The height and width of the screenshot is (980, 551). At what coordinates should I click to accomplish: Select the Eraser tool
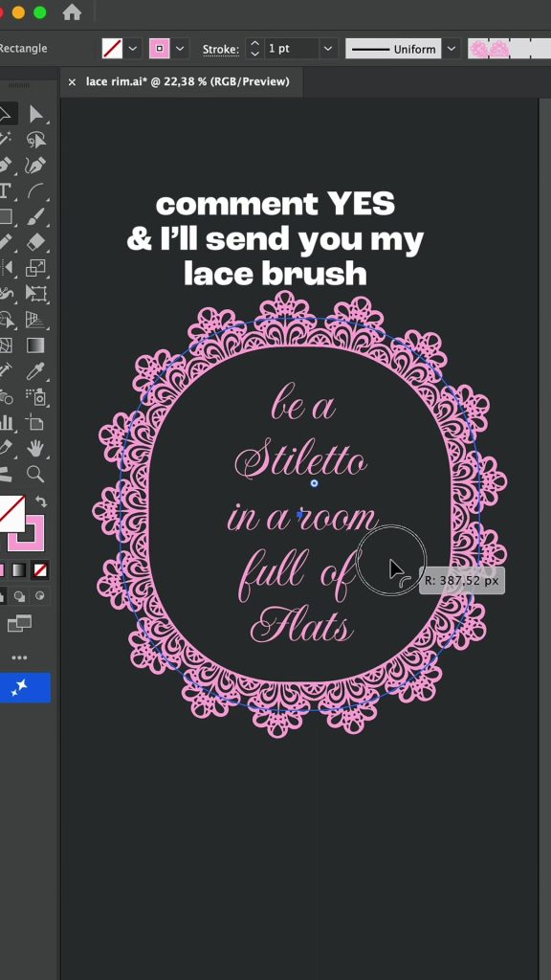(36, 242)
